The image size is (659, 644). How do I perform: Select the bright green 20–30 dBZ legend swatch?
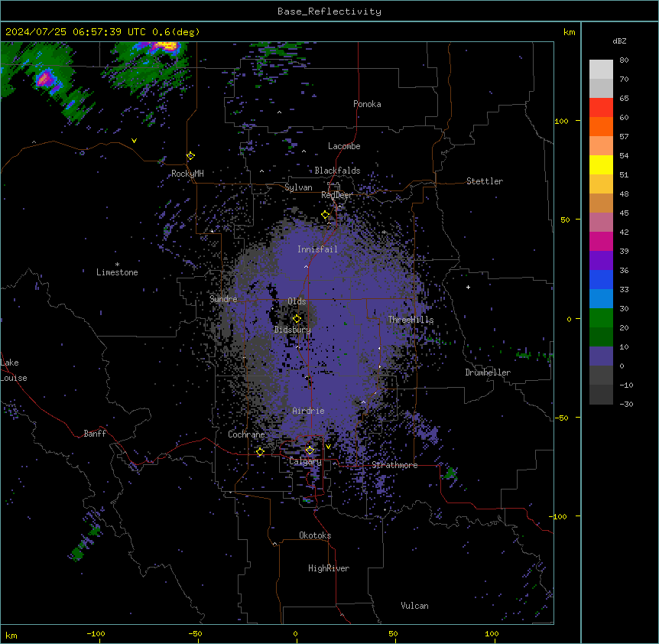coord(601,318)
